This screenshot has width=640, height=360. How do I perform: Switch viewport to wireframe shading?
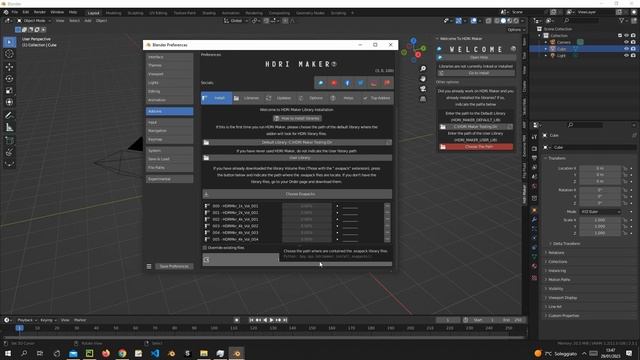(x=497, y=20)
